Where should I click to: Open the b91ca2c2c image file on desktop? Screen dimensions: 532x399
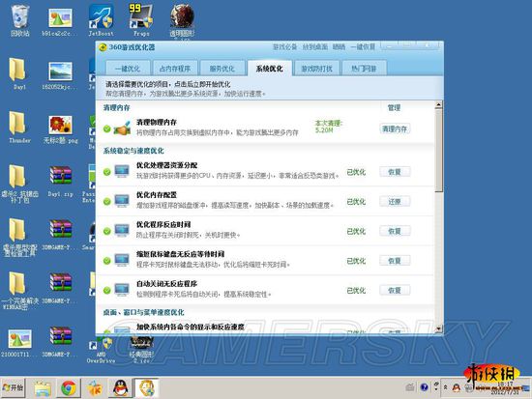pos(60,21)
